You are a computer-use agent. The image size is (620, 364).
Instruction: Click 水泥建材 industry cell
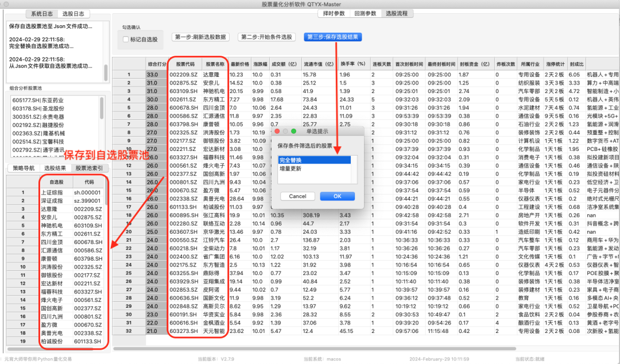pyautogui.click(x=529, y=107)
